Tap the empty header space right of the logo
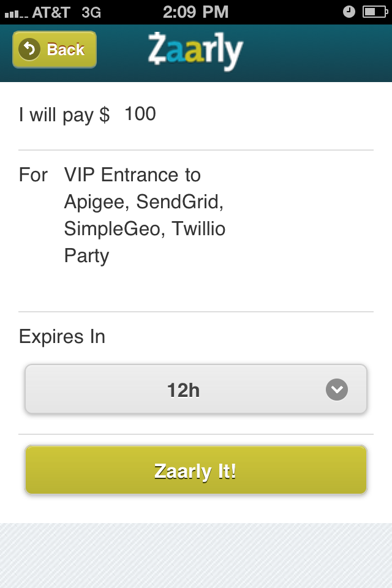The width and height of the screenshot is (392, 588). [318, 53]
